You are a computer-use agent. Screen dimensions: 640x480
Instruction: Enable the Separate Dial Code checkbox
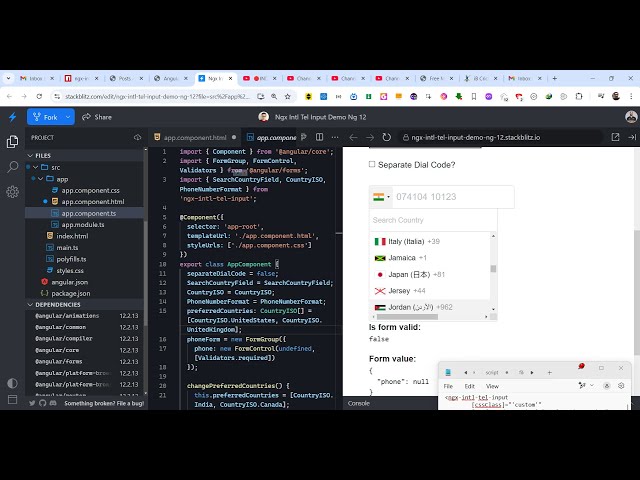[x=372, y=164]
